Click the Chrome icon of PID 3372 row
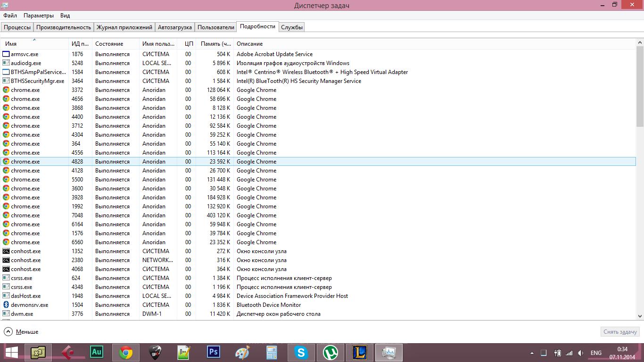 coord(6,90)
